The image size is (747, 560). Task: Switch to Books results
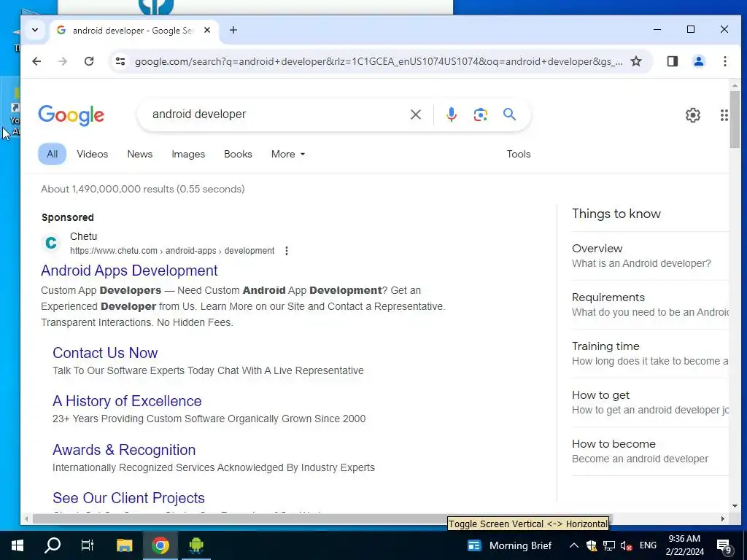pyautogui.click(x=238, y=155)
